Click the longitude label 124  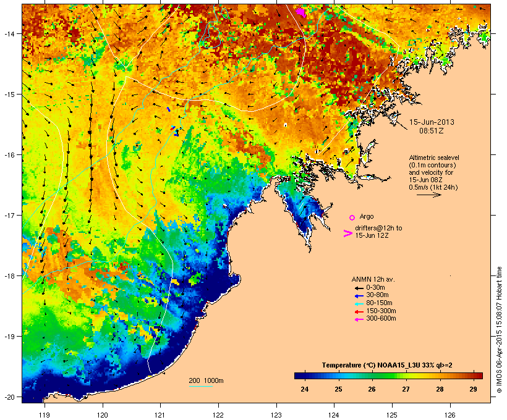(x=334, y=415)
